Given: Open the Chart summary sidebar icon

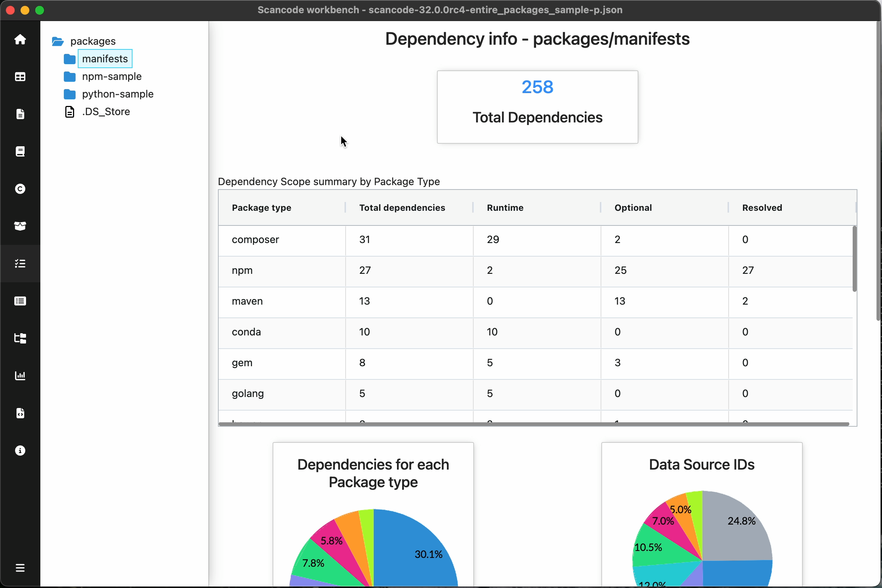Looking at the screenshot, I should [x=20, y=376].
